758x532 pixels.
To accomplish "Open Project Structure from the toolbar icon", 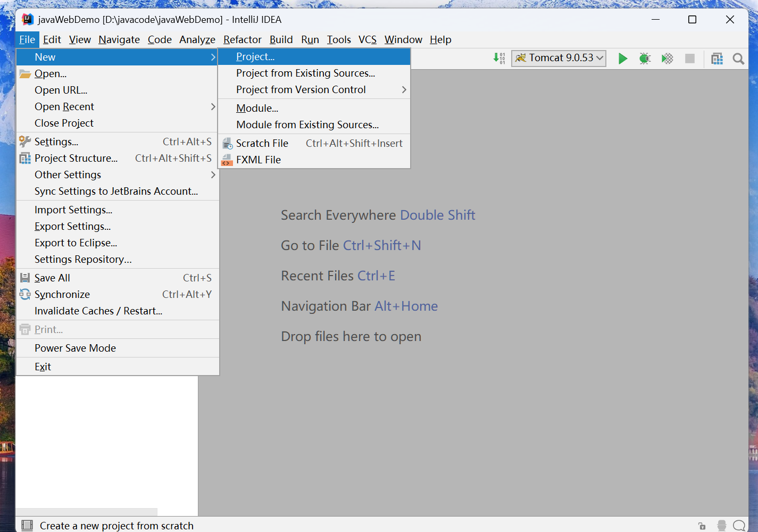I will pos(717,58).
